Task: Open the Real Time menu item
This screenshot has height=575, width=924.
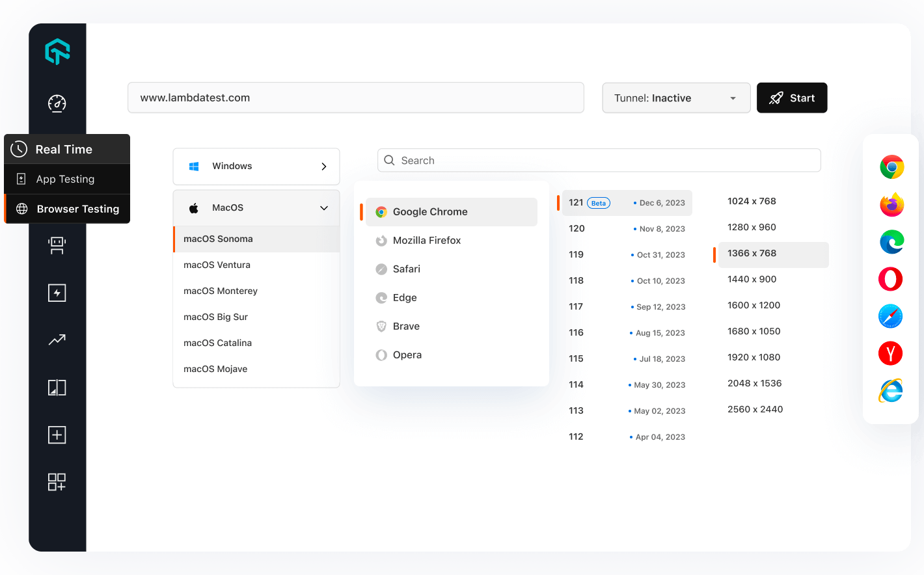Action: click(67, 149)
